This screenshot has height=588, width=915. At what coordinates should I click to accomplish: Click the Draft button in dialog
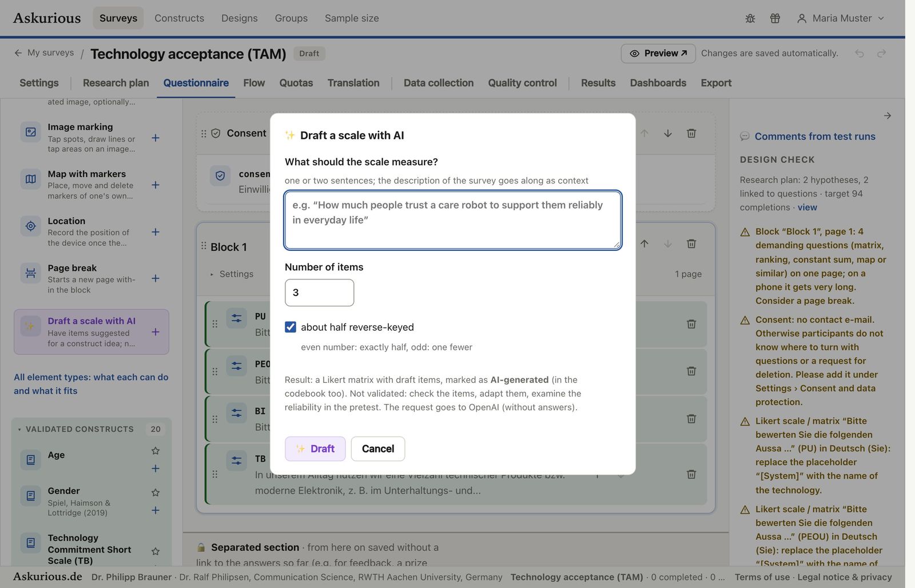tap(315, 449)
